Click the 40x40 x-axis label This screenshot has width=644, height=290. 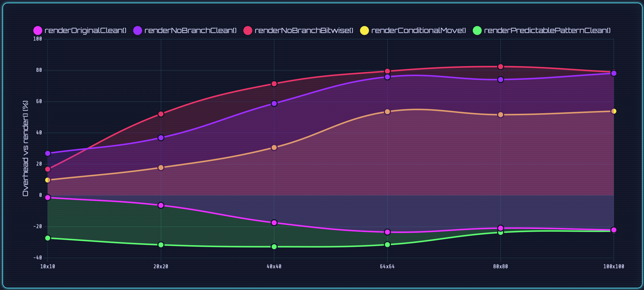274,266
